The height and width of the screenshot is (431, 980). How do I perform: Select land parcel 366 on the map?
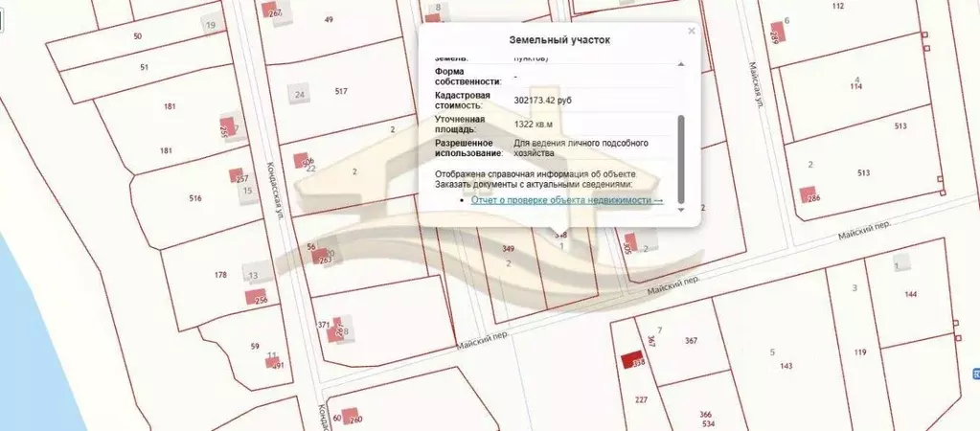tap(706, 414)
